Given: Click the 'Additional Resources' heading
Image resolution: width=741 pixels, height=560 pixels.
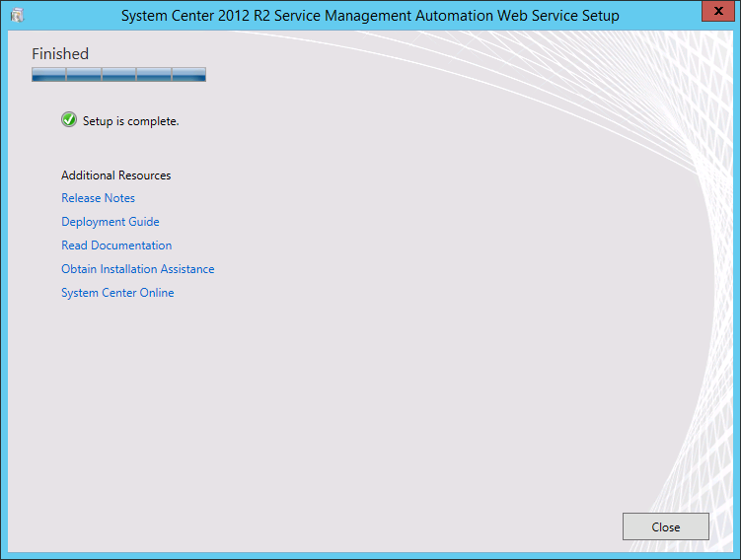Looking at the screenshot, I should tap(115, 175).
